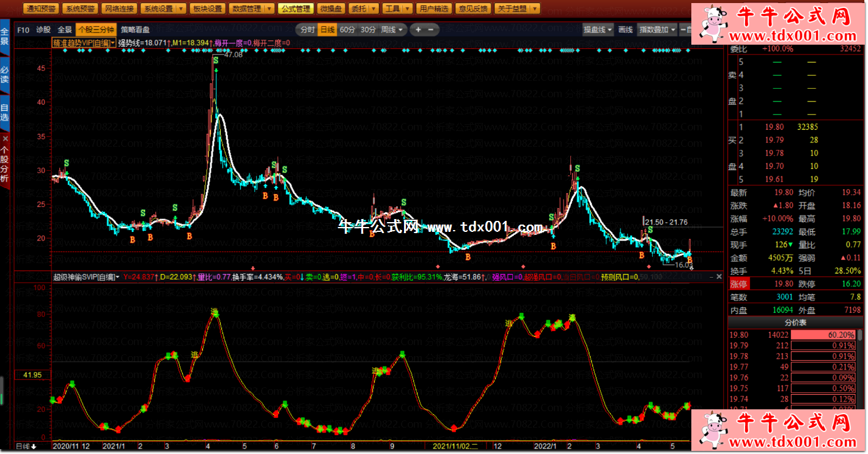This screenshot has height=454, width=868.
Task: Expand the 委托 dropdown arrow
Action: (x=373, y=9)
